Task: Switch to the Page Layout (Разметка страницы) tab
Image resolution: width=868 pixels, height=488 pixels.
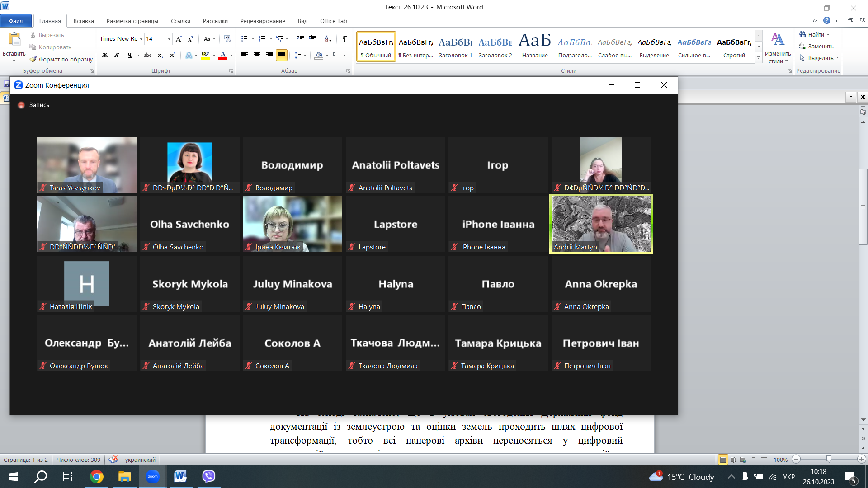Action: point(132,21)
